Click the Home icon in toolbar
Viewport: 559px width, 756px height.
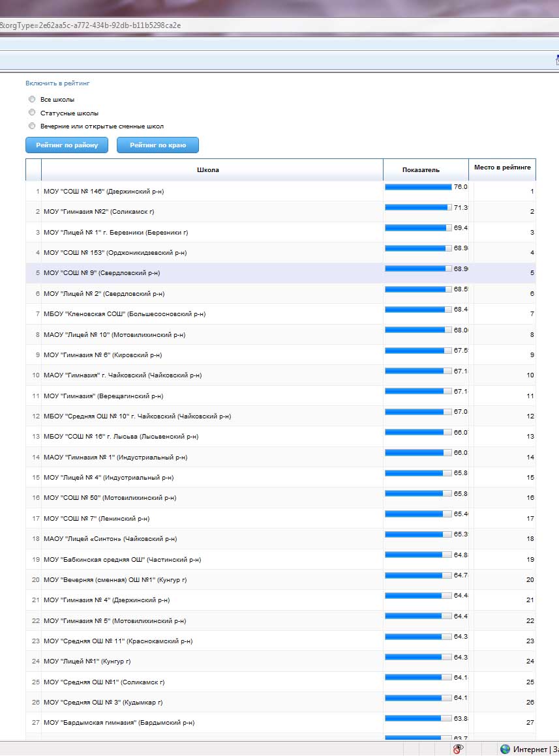point(556,60)
